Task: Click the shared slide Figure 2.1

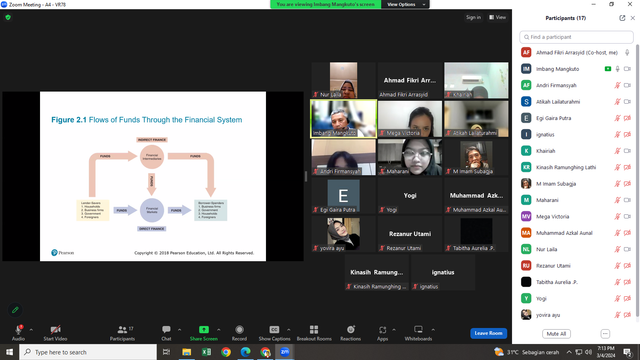Action: pyautogui.click(x=153, y=176)
